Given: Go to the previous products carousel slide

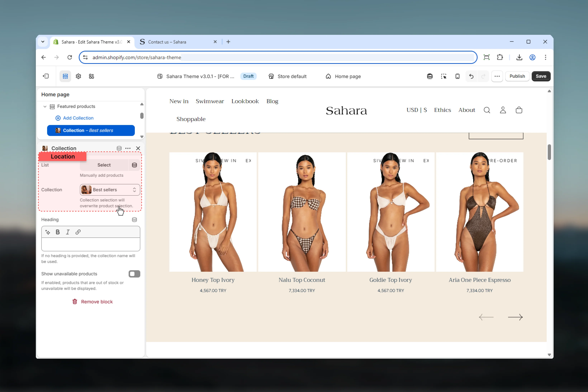Looking at the screenshot, I should 486,317.
